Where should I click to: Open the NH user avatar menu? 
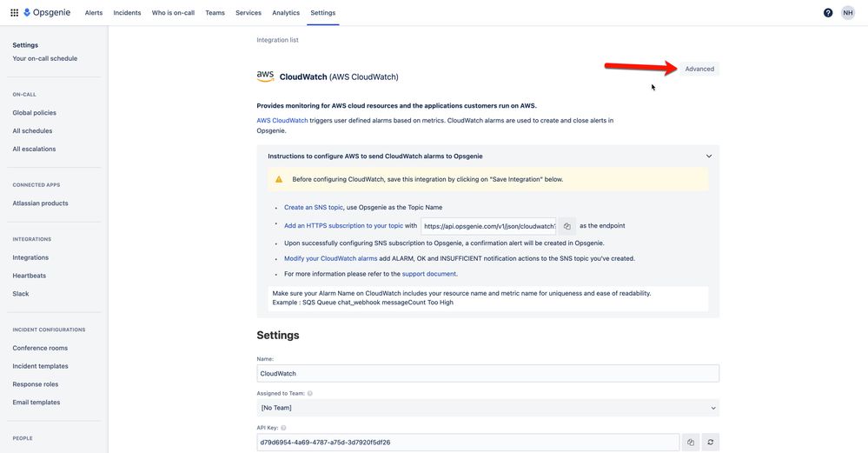pos(847,13)
